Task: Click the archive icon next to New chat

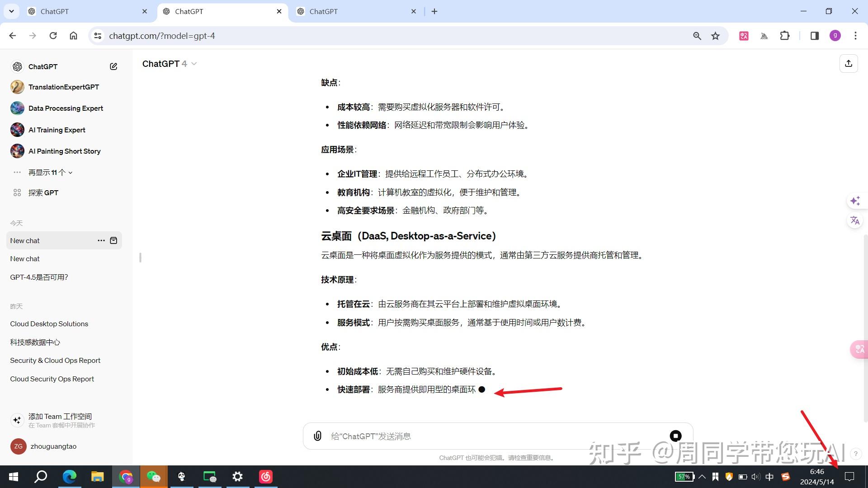Action: click(x=114, y=240)
